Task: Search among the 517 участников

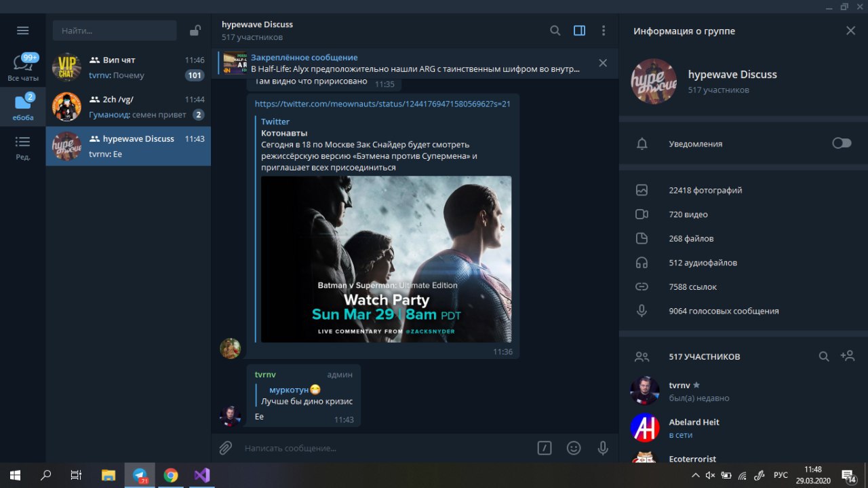Action: tap(824, 356)
